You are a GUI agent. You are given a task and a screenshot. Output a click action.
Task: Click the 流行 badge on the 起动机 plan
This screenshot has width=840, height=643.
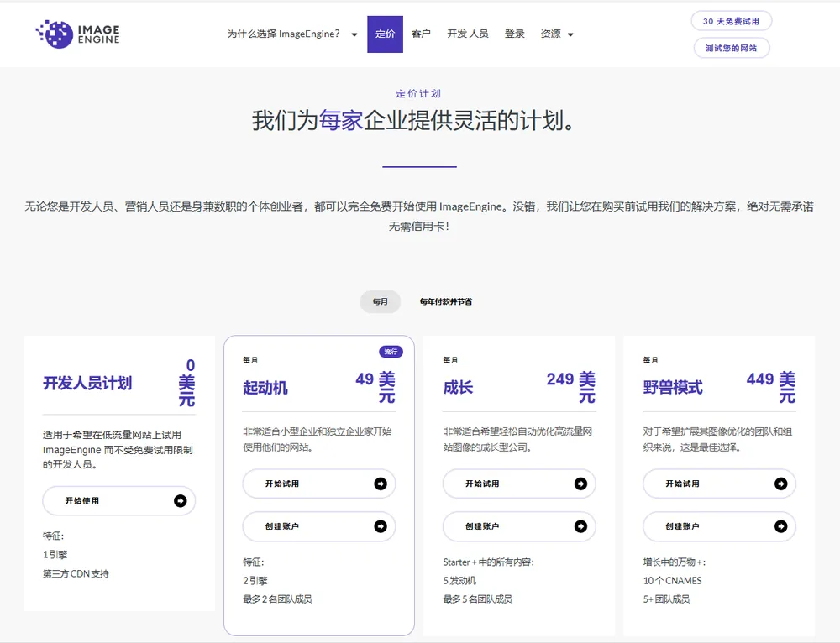pos(391,352)
